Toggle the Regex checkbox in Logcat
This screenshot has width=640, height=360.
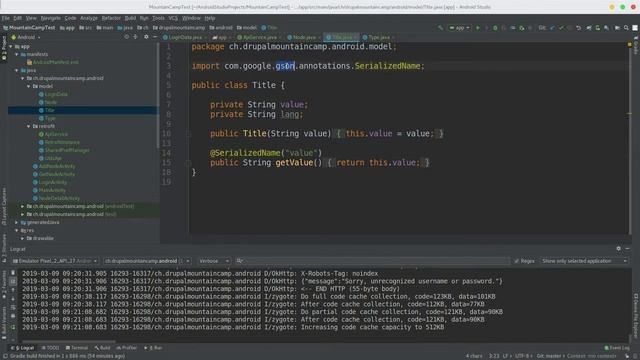[x=517, y=261]
